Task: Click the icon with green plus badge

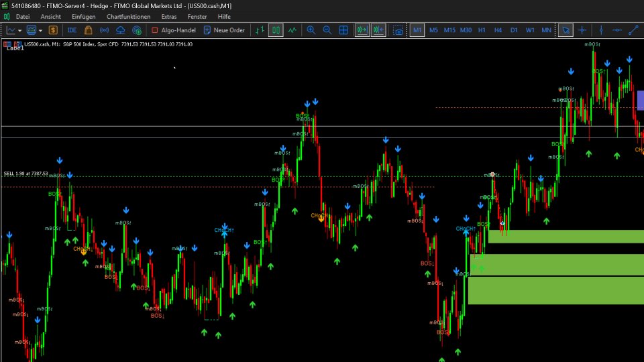Action: tap(137, 30)
